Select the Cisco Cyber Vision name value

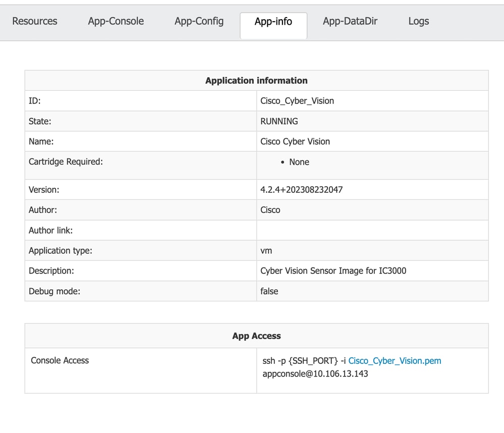coord(295,141)
